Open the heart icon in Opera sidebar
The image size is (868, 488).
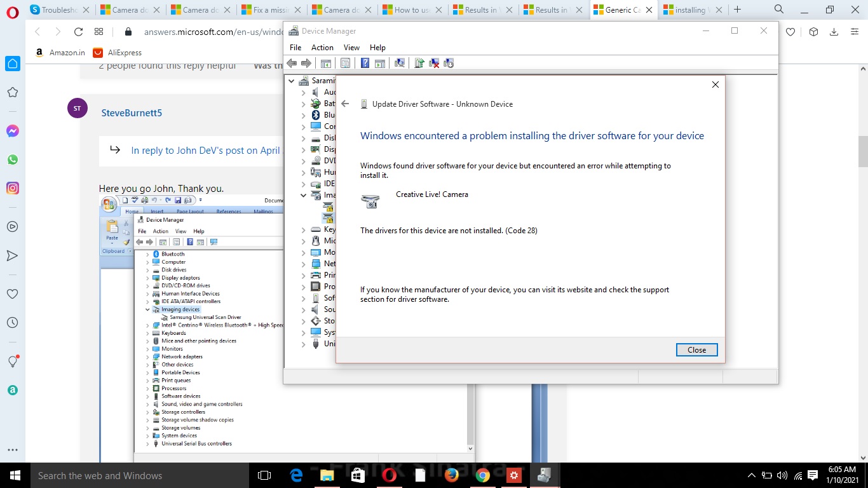[13, 294]
